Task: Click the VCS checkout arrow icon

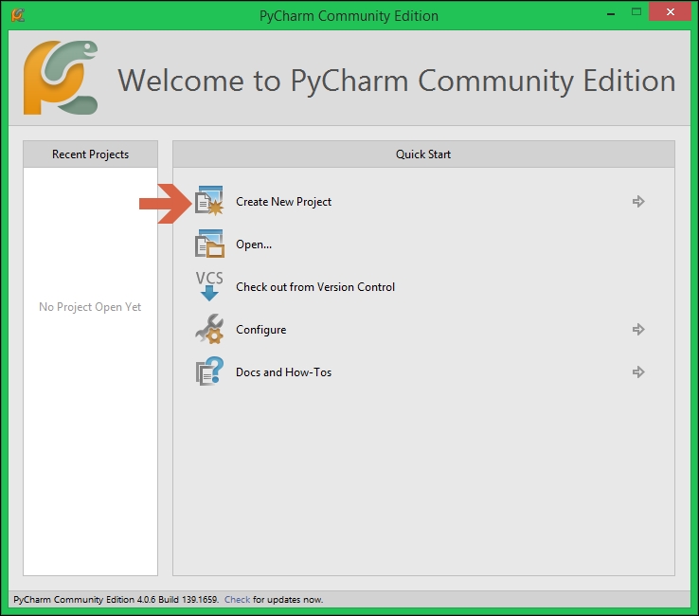Action: tap(209, 286)
